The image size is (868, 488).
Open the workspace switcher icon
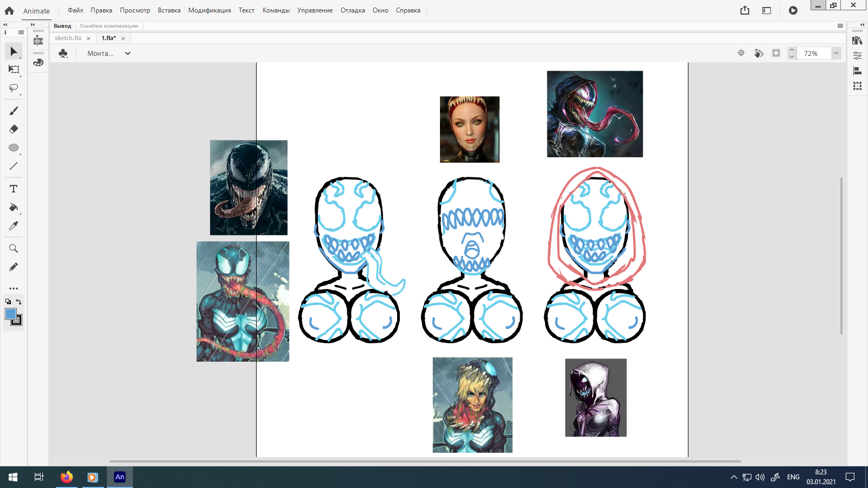(767, 10)
